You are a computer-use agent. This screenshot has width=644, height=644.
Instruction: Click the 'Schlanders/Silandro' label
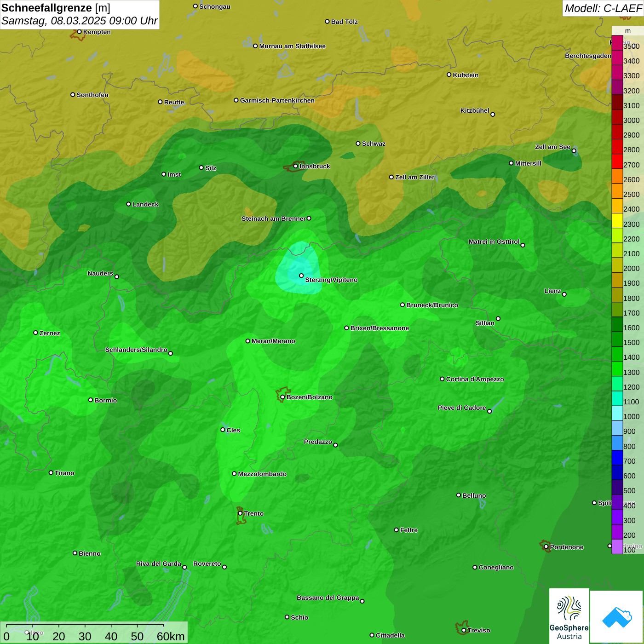point(136,350)
